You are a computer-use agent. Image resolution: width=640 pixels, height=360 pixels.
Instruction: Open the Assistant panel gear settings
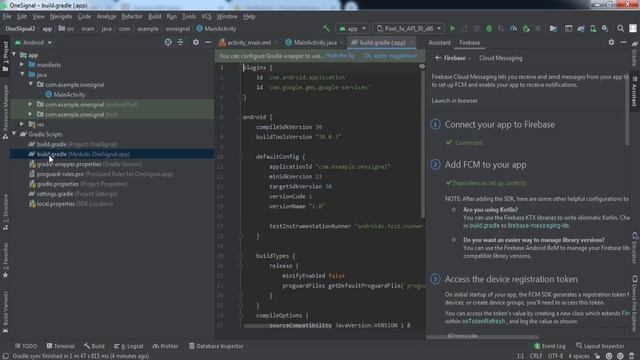point(611,42)
